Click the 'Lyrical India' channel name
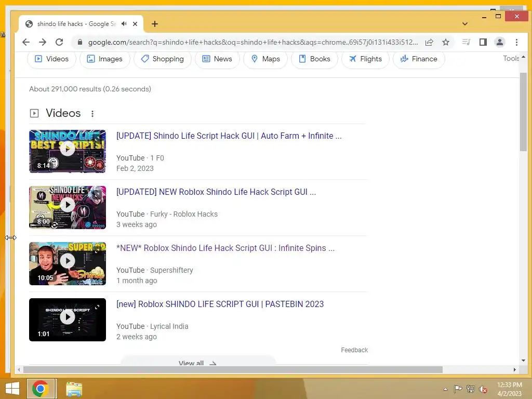The width and height of the screenshot is (532, 399). coord(169,326)
